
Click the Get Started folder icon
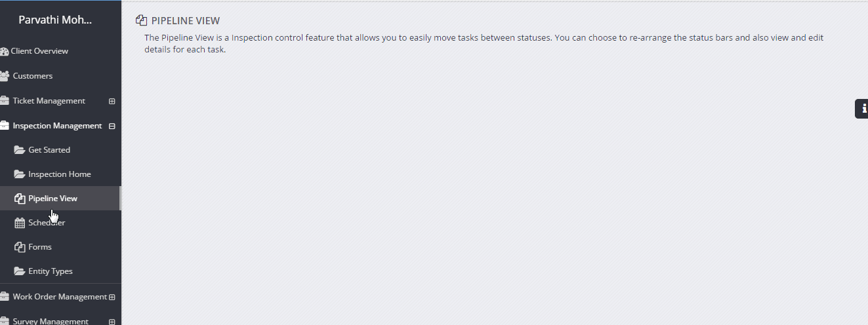click(x=20, y=150)
